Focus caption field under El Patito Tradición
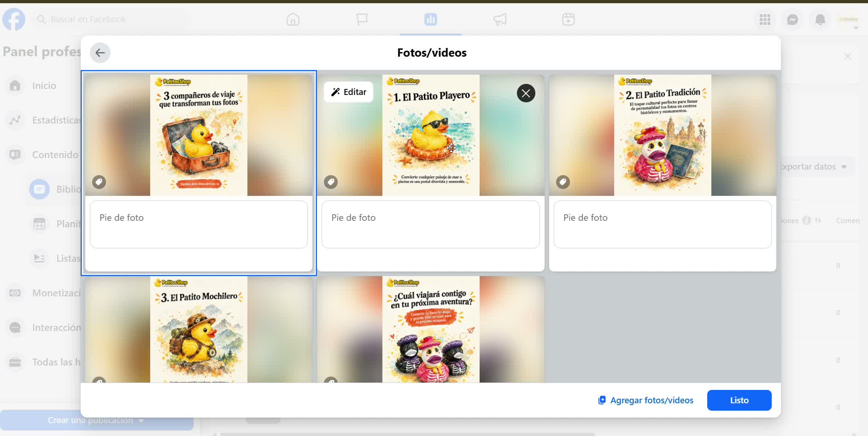868x436 pixels. [663, 224]
